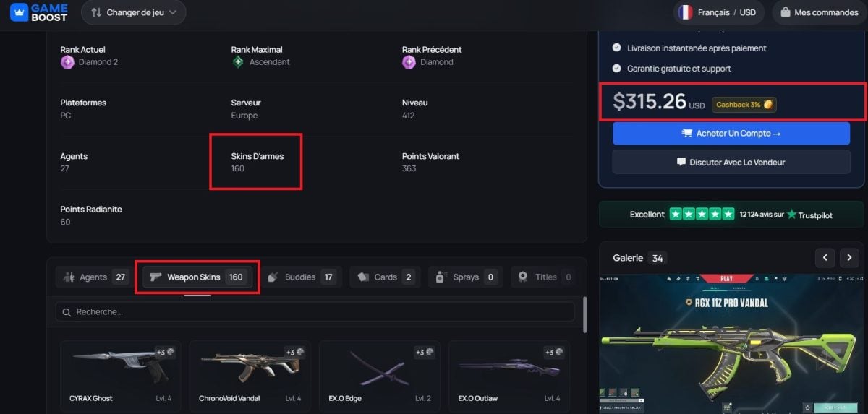Show previous gallery image with left arrow

(x=825, y=257)
